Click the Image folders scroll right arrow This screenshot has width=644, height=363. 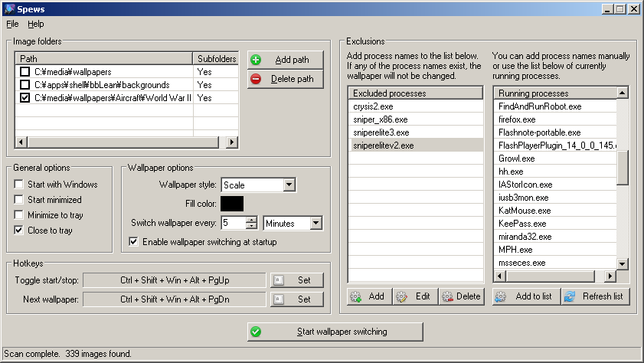click(232, 142)
